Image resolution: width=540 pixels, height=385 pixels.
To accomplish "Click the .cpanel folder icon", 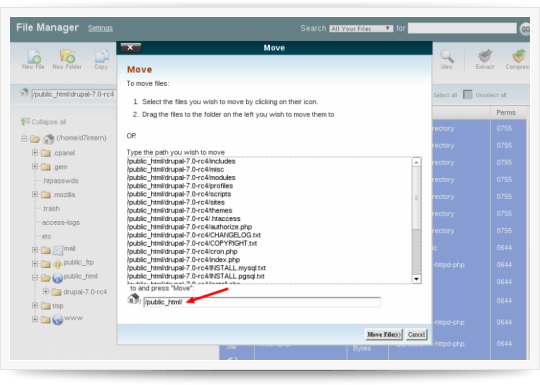I will [46, 153].
